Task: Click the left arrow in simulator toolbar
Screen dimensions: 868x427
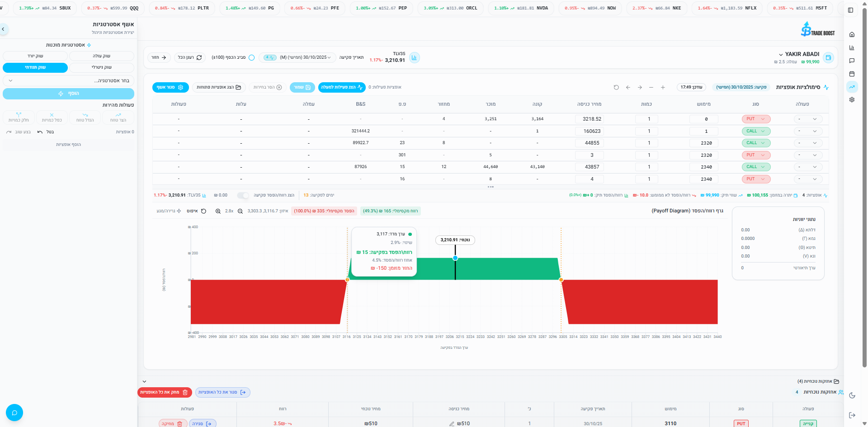Action: pyautogui.click(x=628, y=87)
